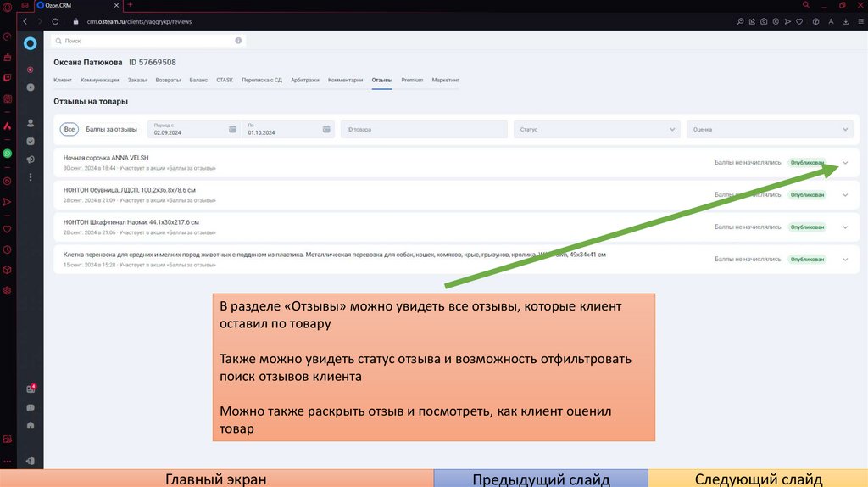This screenshot has width=868, height=487.
Task: Go to the home icon in CRM sidebar
Action: (x=31, y=426)
